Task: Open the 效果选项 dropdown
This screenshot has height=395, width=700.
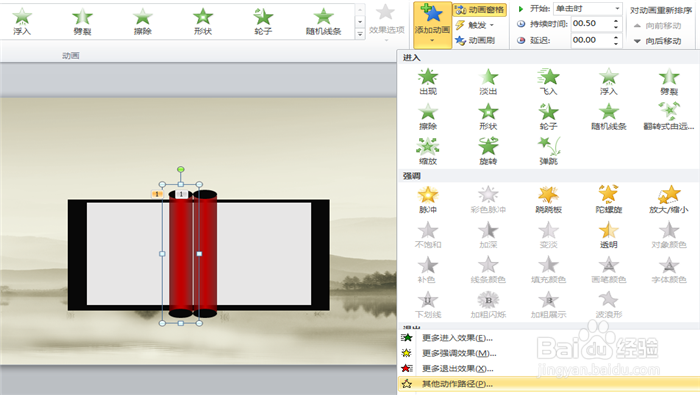Action: click(x=386, y=22)
